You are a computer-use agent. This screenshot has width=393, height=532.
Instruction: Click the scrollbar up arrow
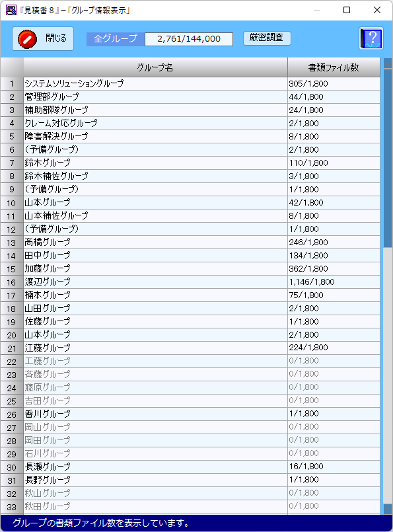coord(387,63)
